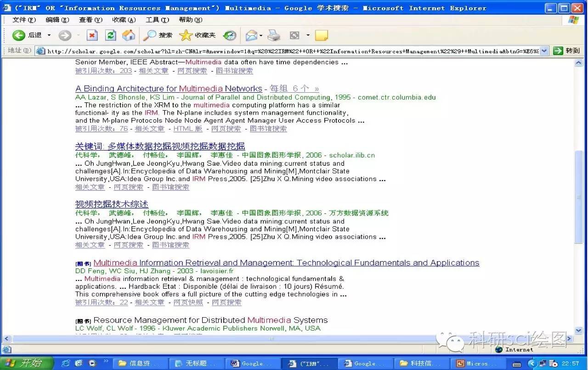This screenshot has width=588, height=370.
Task: Click the IE icon in title bar
Action: click(7, 8)
